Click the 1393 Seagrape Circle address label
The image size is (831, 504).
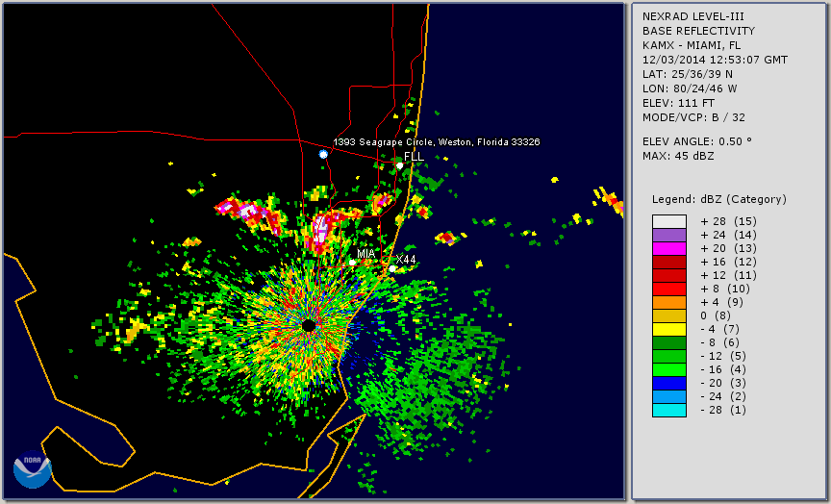click(x=436, y=142)
